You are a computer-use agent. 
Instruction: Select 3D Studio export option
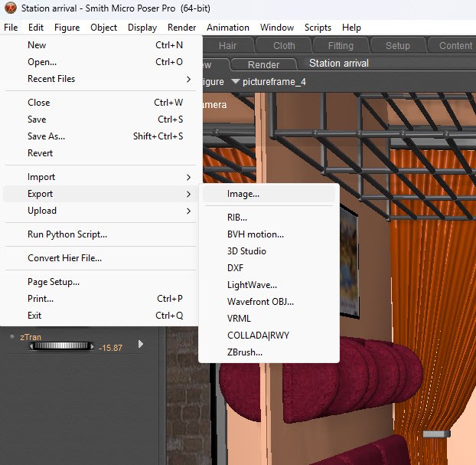pyautogui.click(x=269, y=251)
